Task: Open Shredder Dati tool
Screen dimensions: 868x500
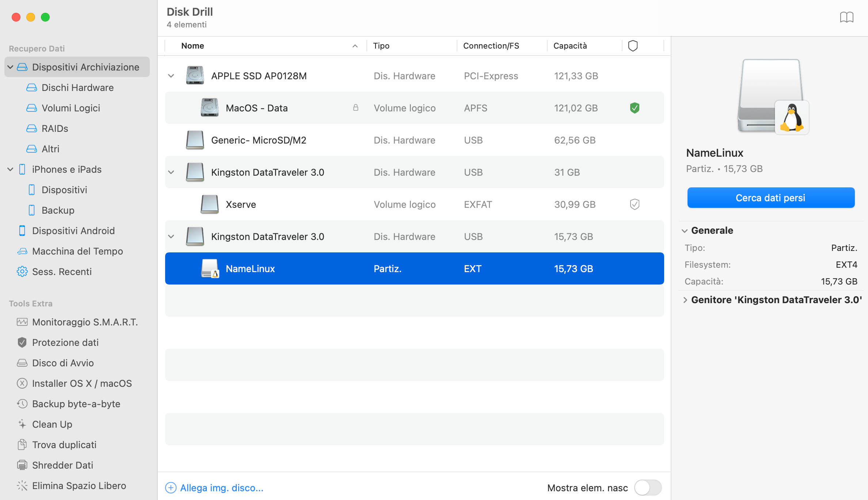Action: point(77,465)
